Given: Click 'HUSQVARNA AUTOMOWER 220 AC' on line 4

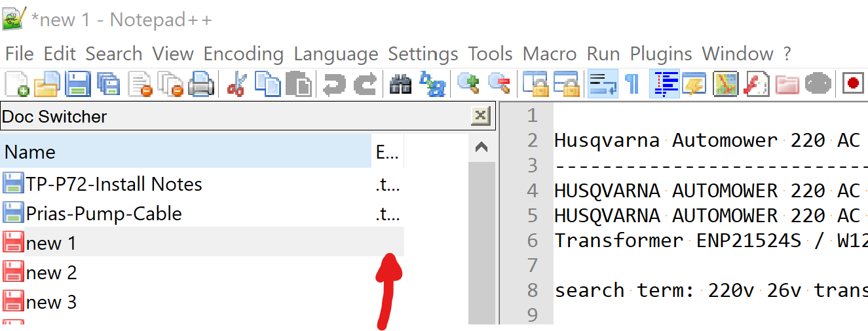Looking at the screenshot, I should point(707,191).
